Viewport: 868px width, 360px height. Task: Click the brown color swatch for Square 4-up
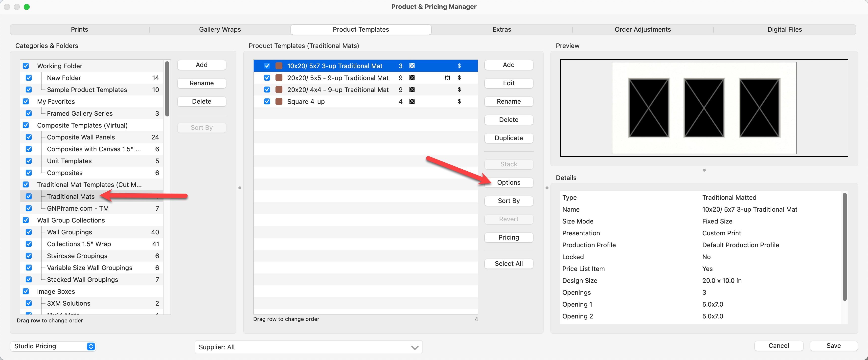[279, 101]
